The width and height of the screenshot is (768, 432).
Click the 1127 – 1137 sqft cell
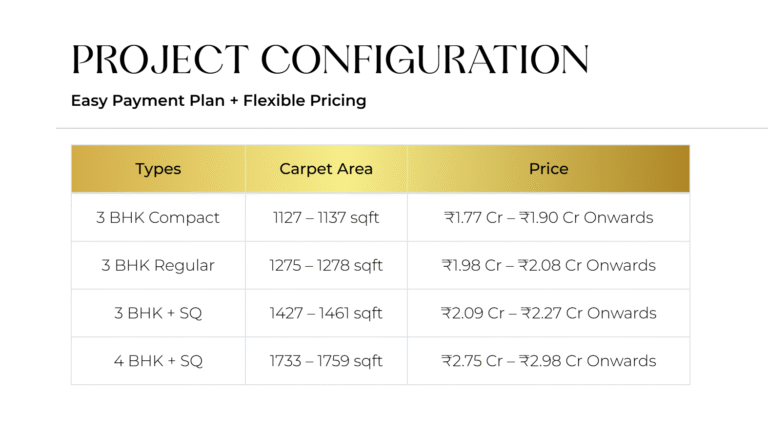tap(326, 218)
